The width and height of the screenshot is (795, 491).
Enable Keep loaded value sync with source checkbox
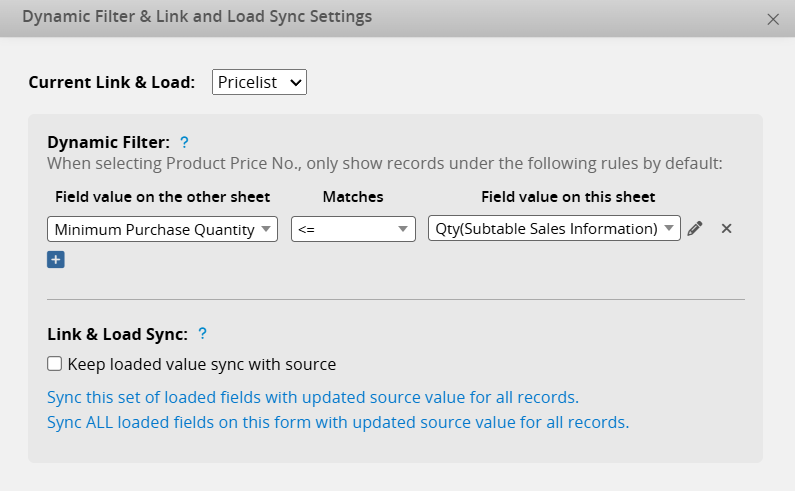[x=55, y=364]
